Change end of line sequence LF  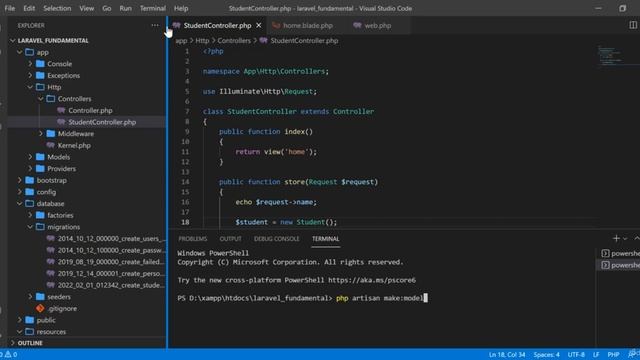(x=596, y=354)
